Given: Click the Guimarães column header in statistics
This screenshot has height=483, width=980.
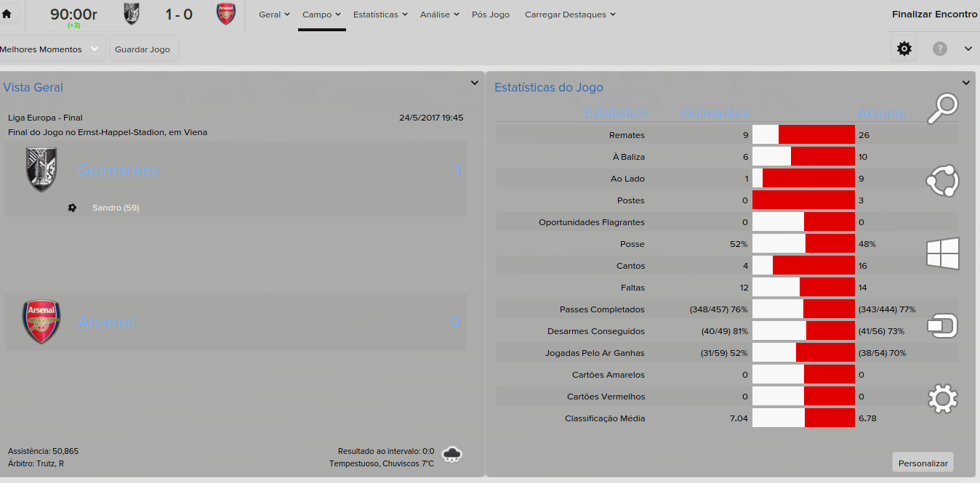Looking at the screenshot, I should 715,113.
